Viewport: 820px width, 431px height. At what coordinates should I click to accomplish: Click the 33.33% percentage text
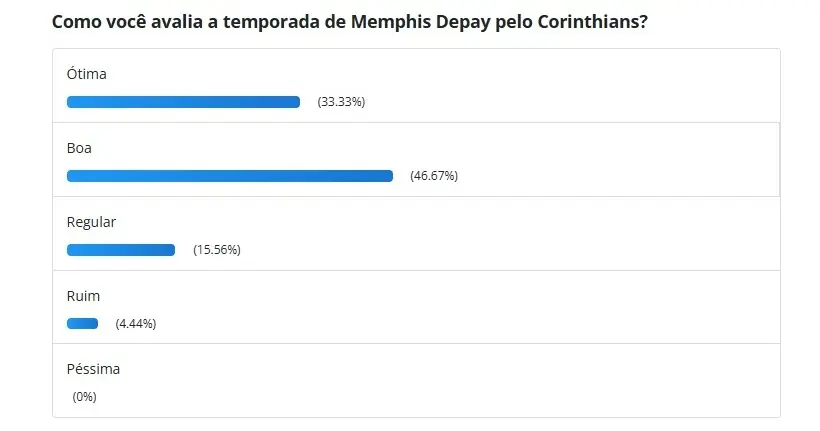(341, 102)
